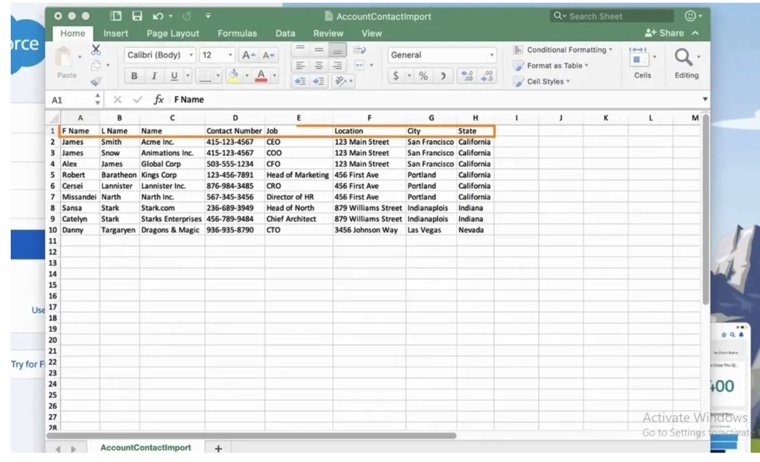Open the sidebar layout icon in title bar
The width and height of the screenshot is (760, 462).
pyautogui.click(x=116, y=16)
